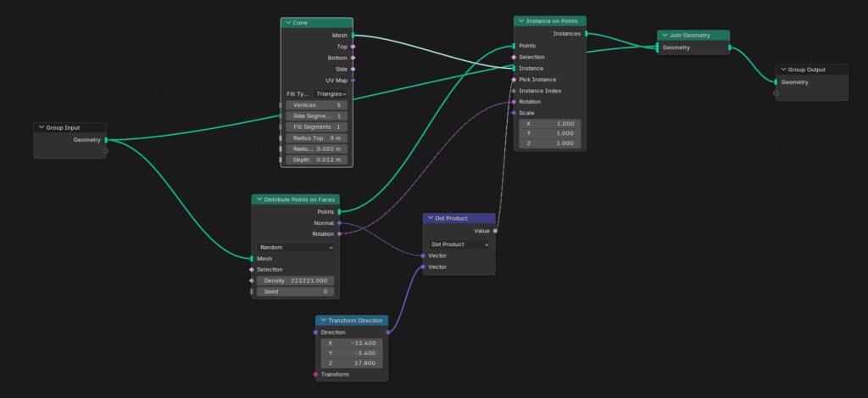Click the Density 222221.000 field
This screenshot has height=398, width=868.
point(296,281)
